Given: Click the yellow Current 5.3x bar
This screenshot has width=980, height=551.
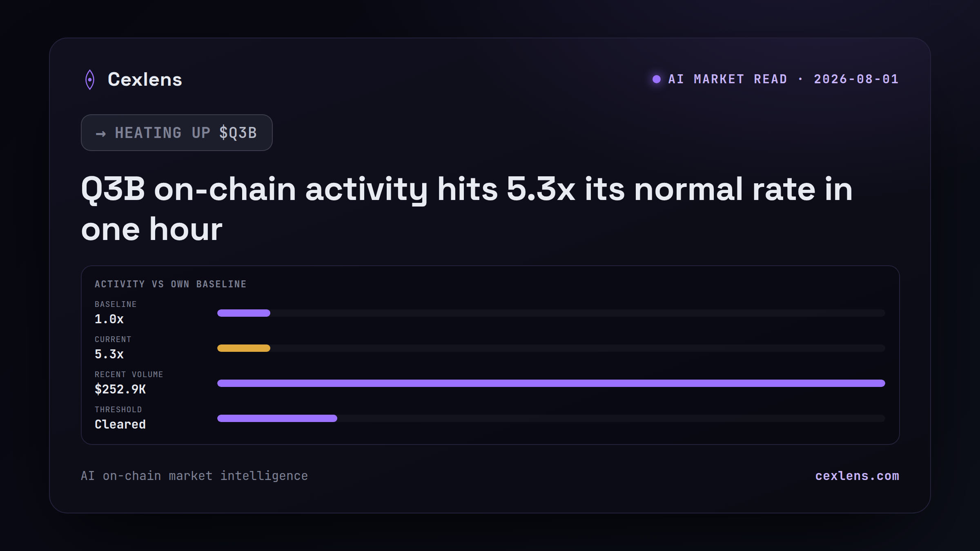Looking at the screenshot, I should 244,348.
